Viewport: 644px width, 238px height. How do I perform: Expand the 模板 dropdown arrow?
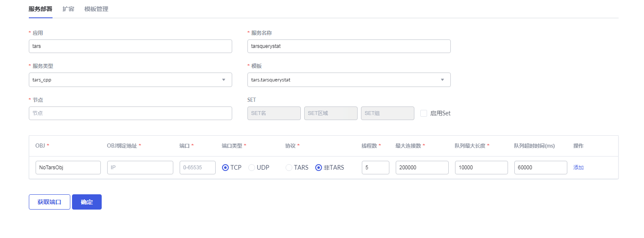pos(442,80)
